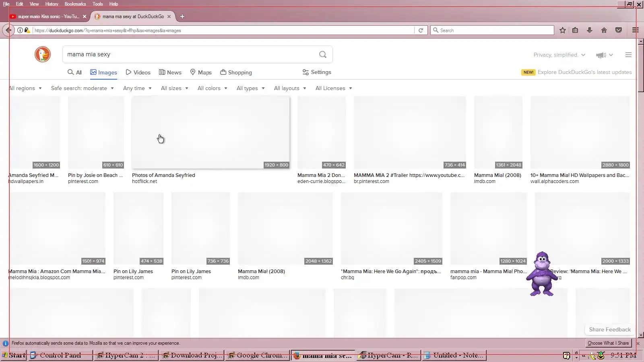Viewport: 644px width, 362px height.
Task: Expand the All colors filter
Action: click(213, 88)
